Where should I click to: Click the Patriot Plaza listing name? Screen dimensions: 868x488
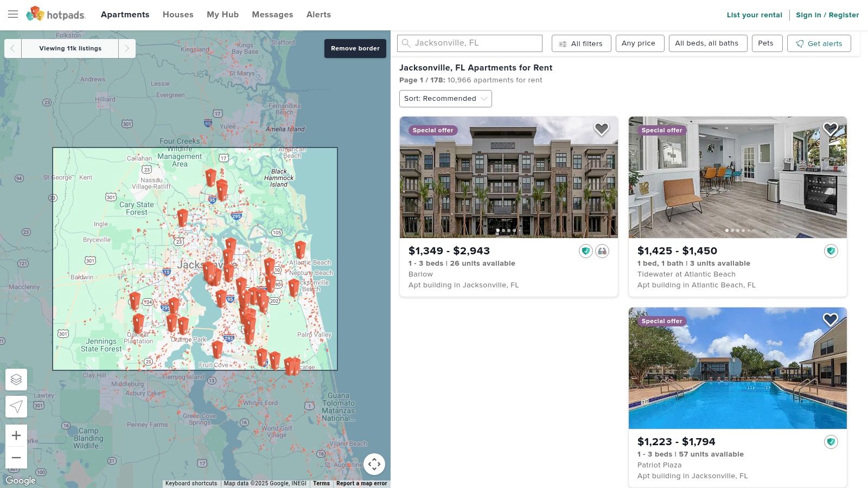(x=659, y=465)
